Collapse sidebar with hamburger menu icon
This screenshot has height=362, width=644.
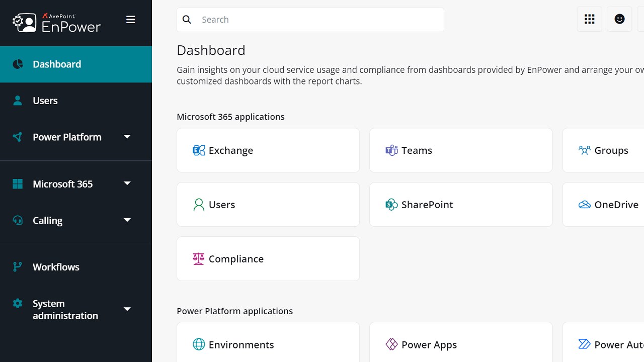click(x=131, y=20)
